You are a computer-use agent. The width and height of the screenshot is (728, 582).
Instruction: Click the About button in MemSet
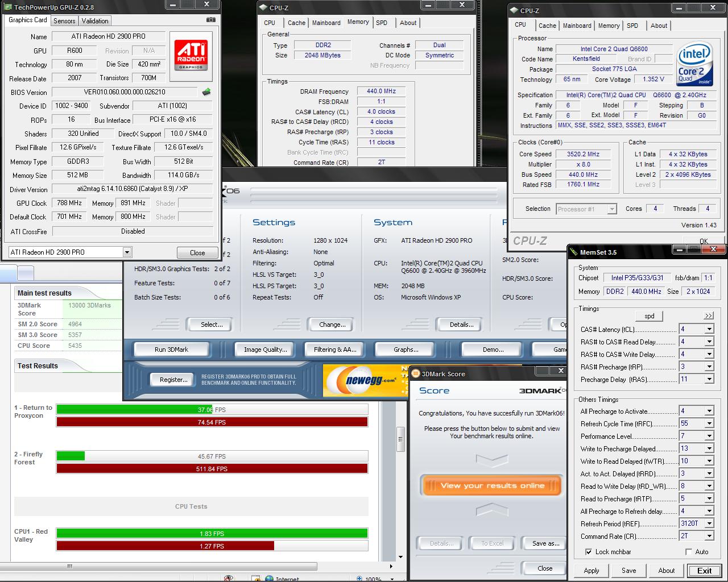point(667,571)
